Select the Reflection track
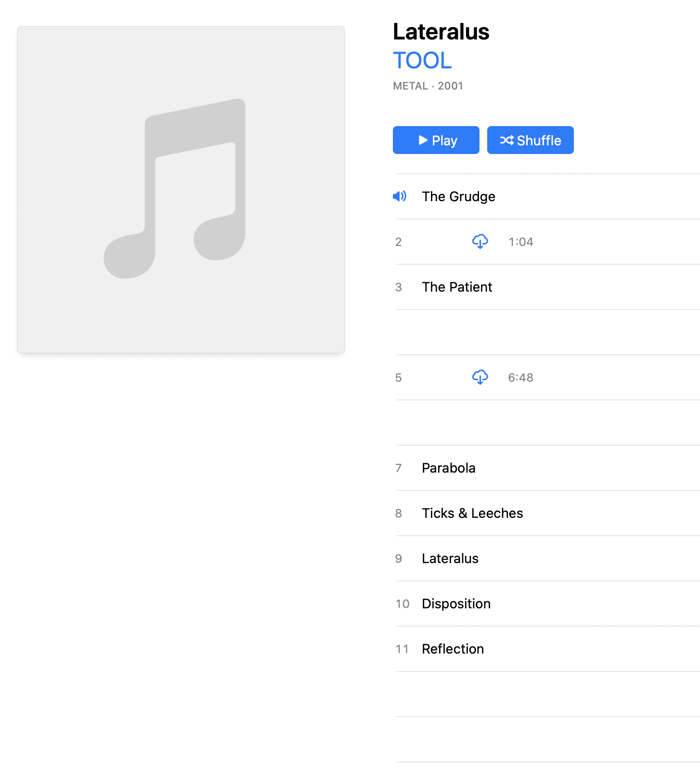This screenshot has width=700, height=771. pos(453,649)
